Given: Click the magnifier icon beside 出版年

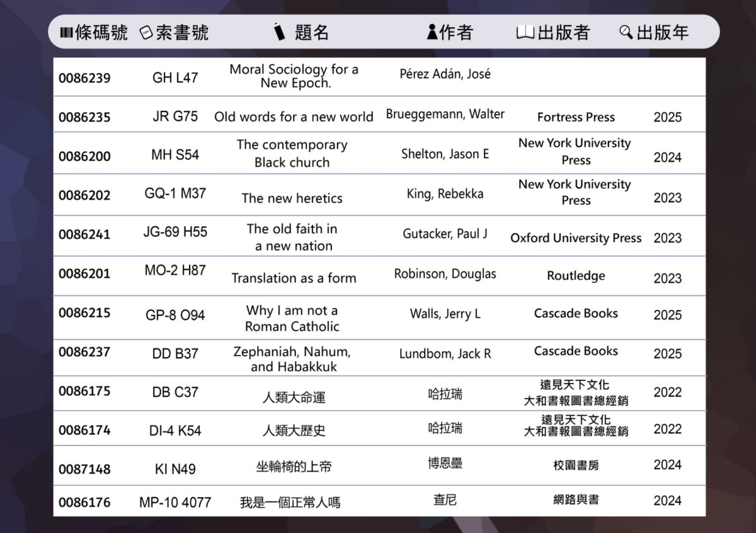Looking at the screenshot, I should [626, 32].
